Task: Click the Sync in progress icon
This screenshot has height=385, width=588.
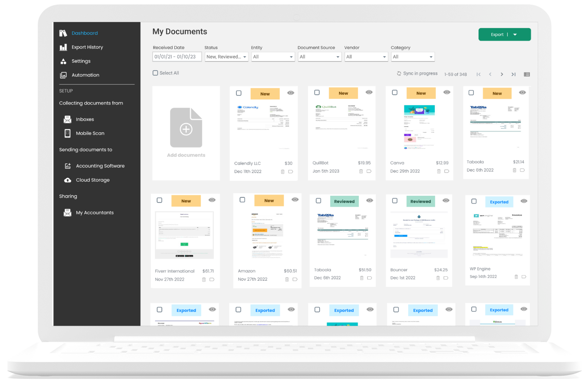Action: point(399,74)
